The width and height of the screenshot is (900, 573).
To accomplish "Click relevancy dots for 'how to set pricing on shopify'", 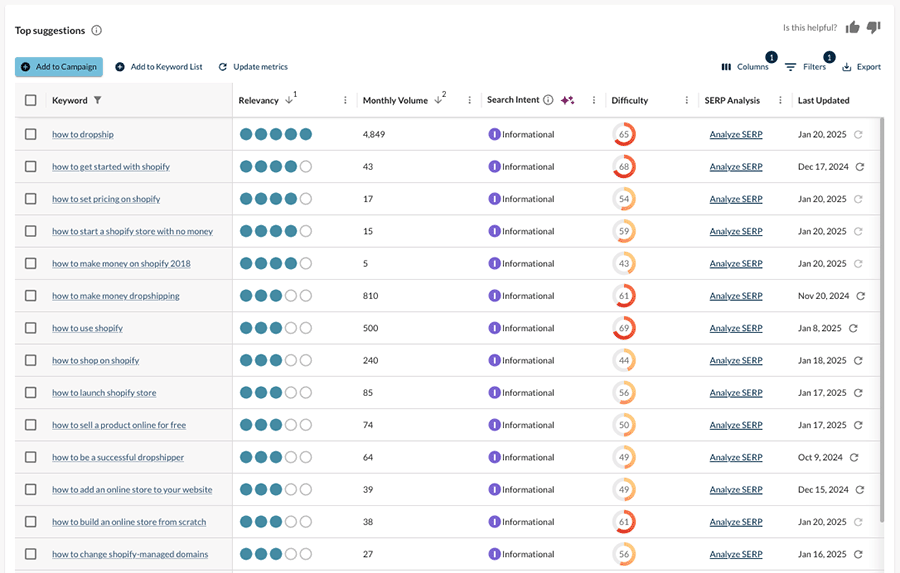I will (x=276, y=199).
